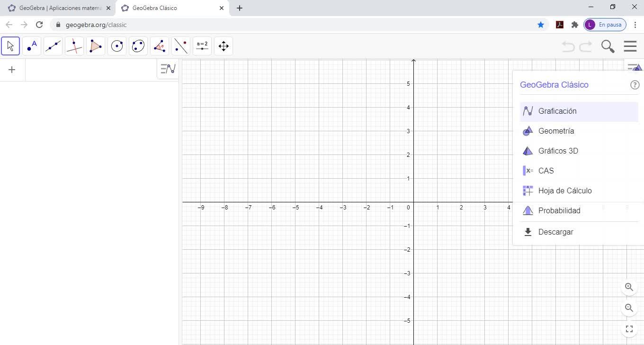Select the Line through two points tool

(53, 46)
